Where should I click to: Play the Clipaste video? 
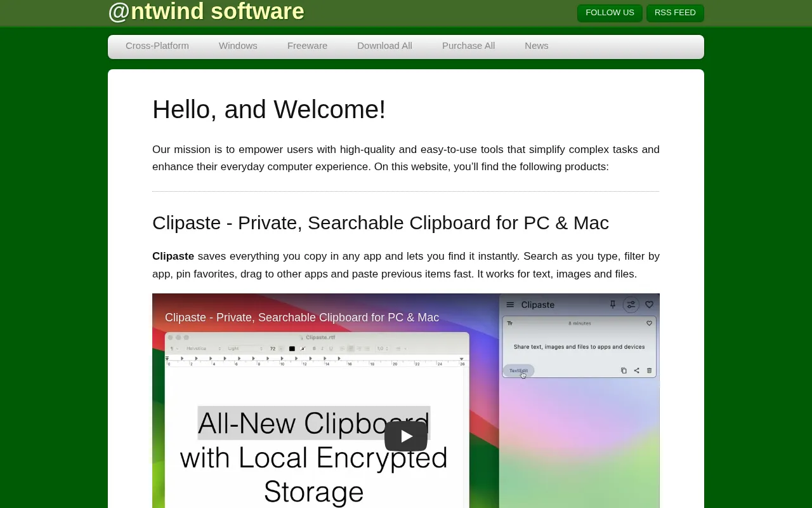pyautogui.click(x=406, y=436)
